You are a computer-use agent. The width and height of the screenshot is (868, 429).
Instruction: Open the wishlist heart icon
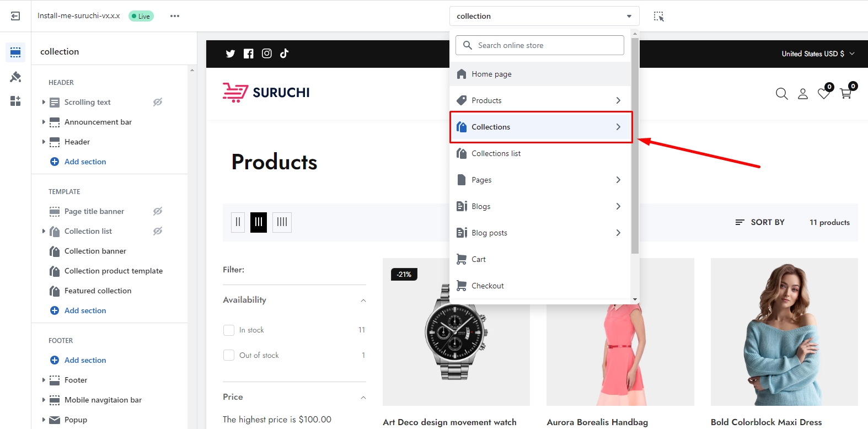pos(824,94)
